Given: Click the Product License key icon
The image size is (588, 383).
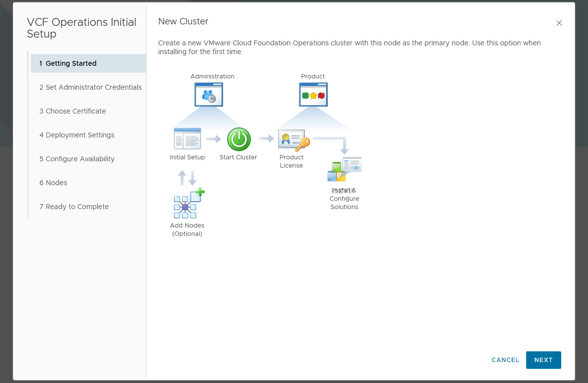Looking at the screenshot, I should (294, 139).
